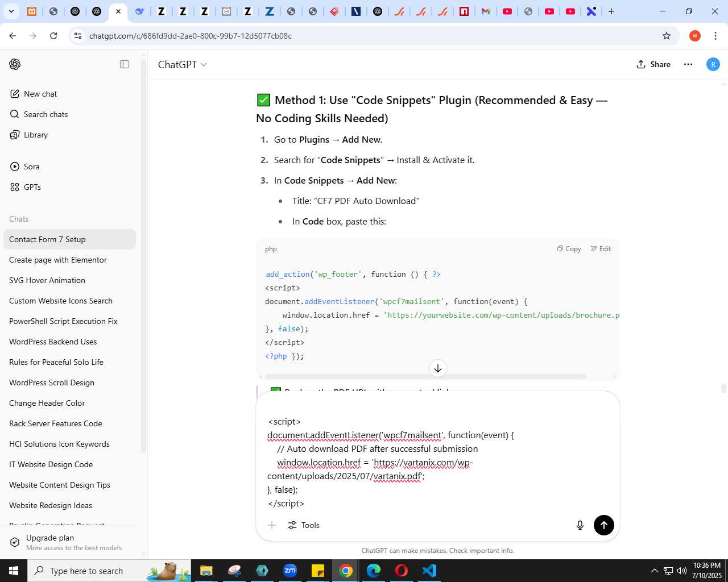
Task: Go back with browser back arrow
Action: point(13,36)
